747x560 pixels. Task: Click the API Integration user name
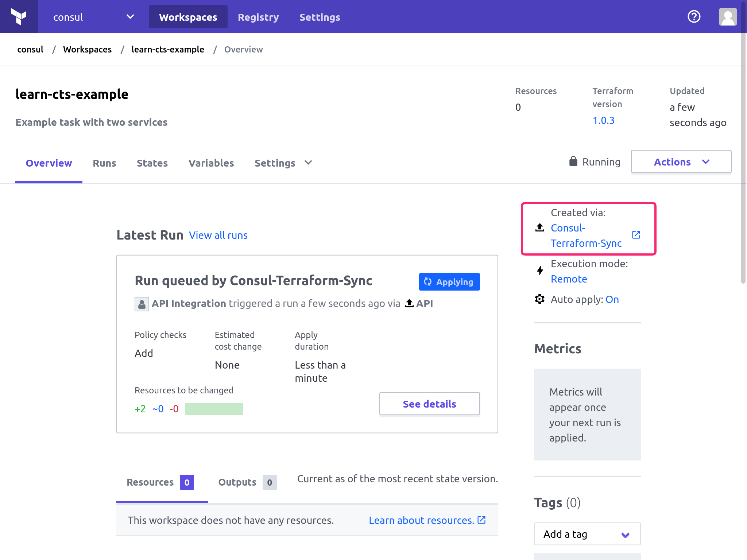coord(189,303)
